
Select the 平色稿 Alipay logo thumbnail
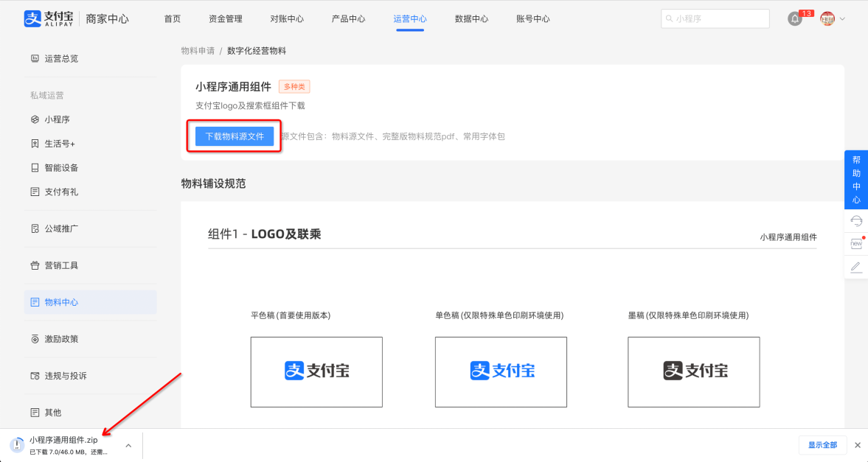point(316,372)
